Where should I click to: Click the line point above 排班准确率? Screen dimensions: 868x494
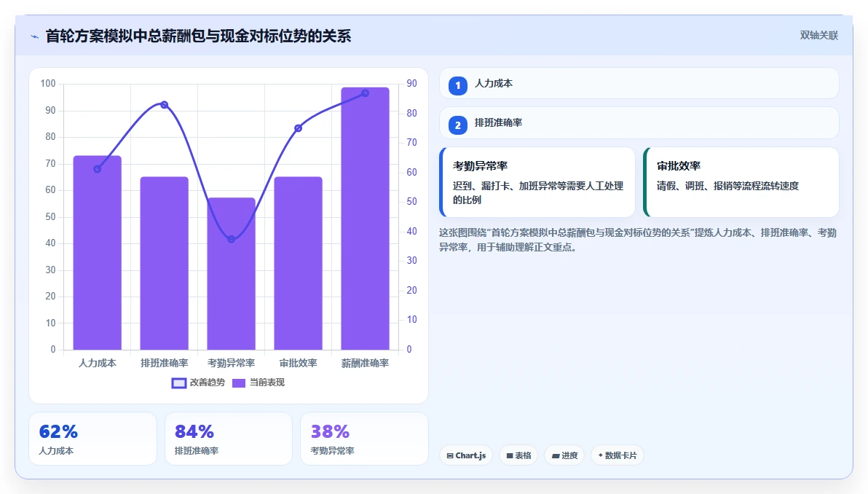coord(165,105)
